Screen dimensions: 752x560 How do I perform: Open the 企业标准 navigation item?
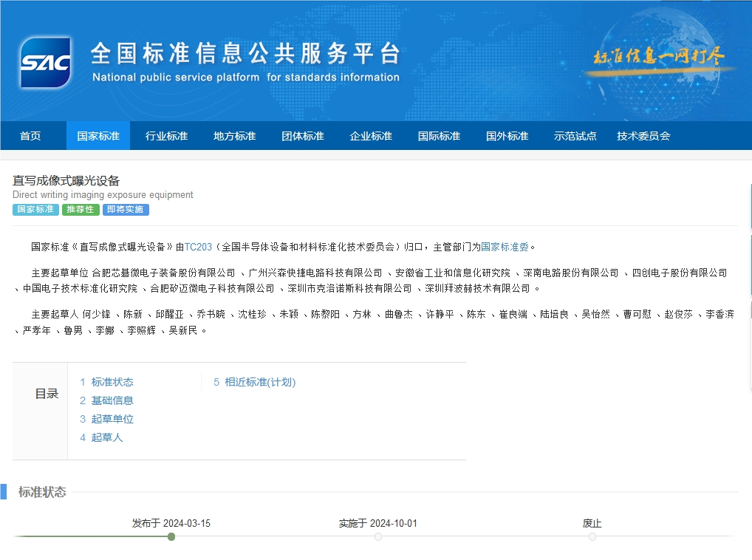(371, 136)
